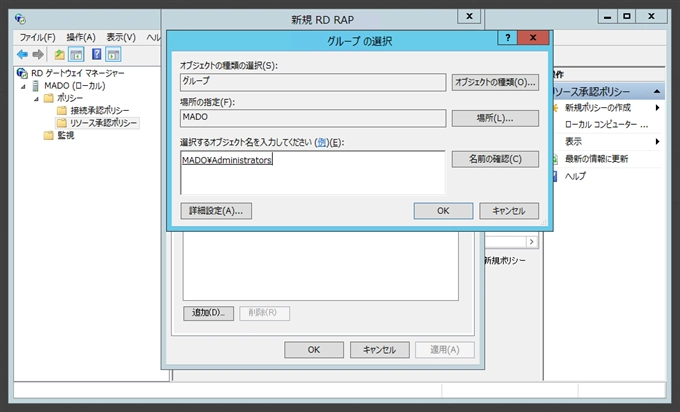Click the up-one-level folder toolbar icon
This screenshot has width=680, height=412.
(x=59, y=54)
